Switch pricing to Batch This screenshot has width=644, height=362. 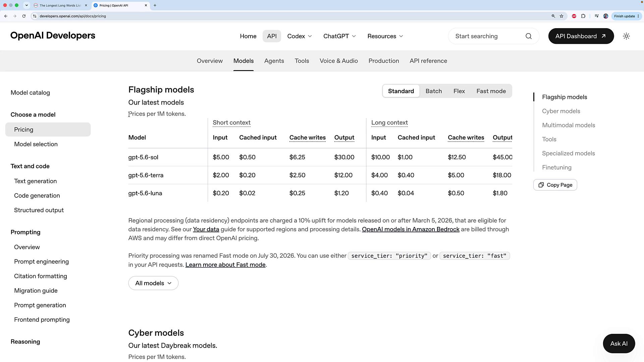pyautogui.click(x=433, y=91)
